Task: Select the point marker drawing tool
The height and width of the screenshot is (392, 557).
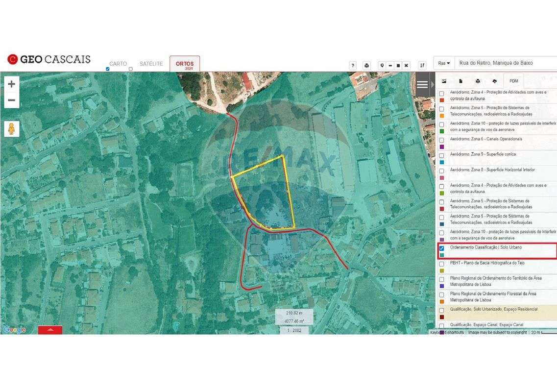Action: [x=382, y=65]
